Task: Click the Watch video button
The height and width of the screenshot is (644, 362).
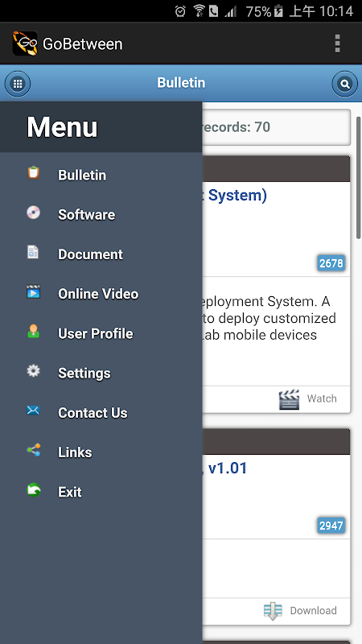Action: (308, 398)
